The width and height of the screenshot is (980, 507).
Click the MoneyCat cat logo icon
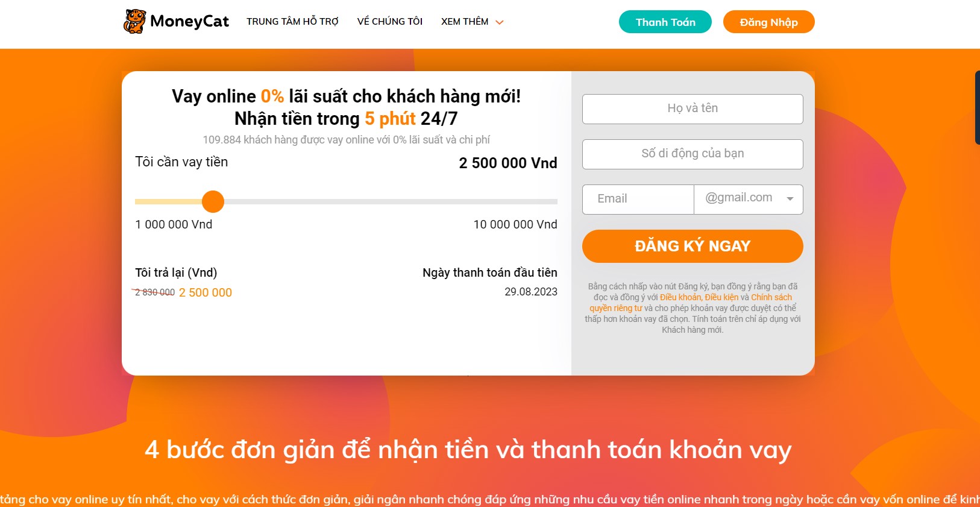point(135,21)
